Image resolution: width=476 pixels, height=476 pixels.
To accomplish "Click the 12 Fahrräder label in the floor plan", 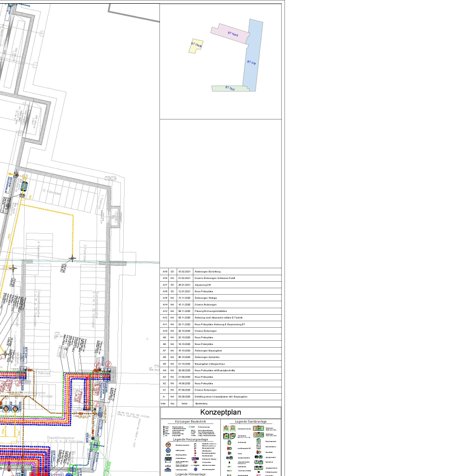I will tap(51, 191).
